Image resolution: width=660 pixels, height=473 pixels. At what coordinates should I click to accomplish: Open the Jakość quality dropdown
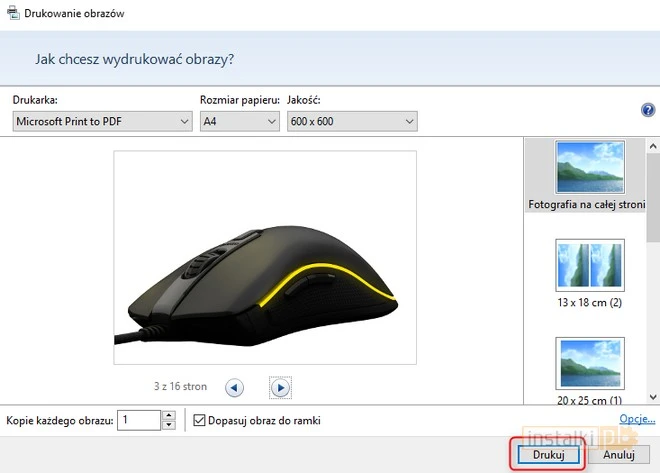tap(351, 121)
